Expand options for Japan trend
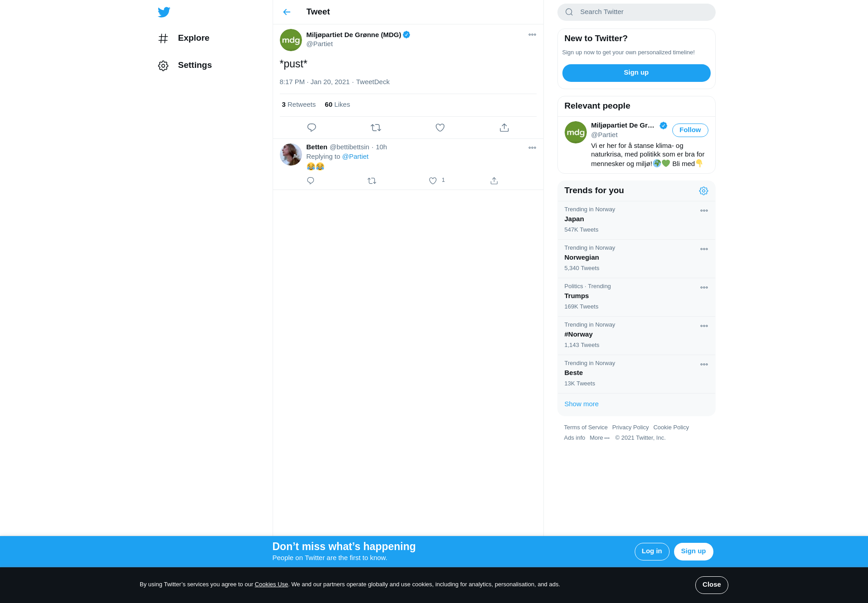 pyautogui.click(x=704, y=211)
